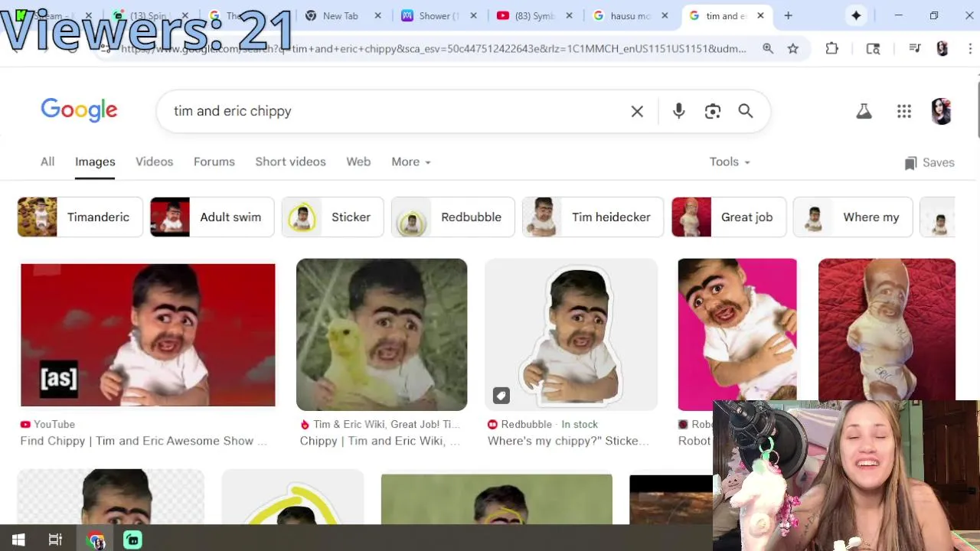Open Chippy doll on red fabric thumbnail
Viewport: 980px width, 551px height.
pos(887,330)
